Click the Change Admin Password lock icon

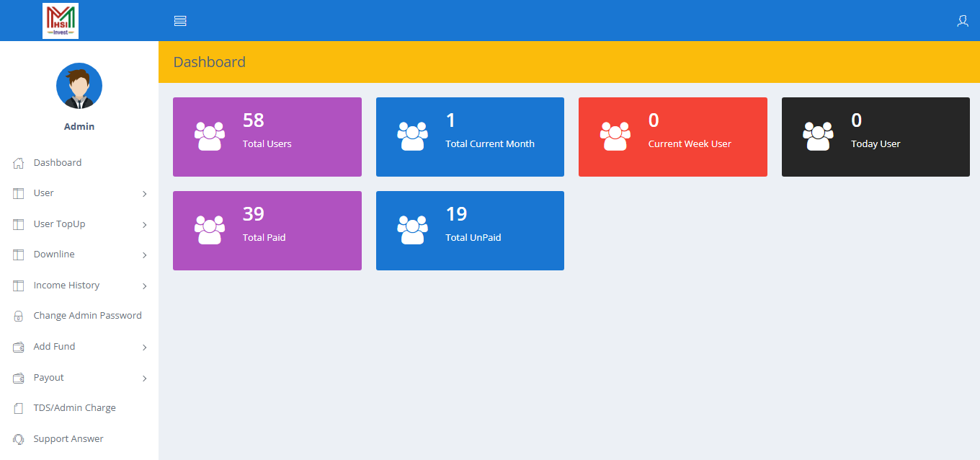(x=19, y=316)
